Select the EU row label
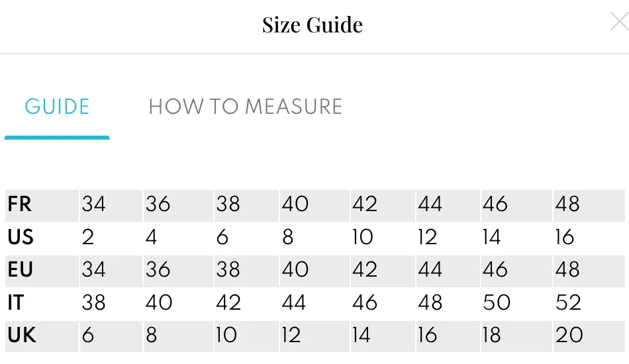Screen dimensions: 629x364 pyautogui.click(x=21, y=270)
